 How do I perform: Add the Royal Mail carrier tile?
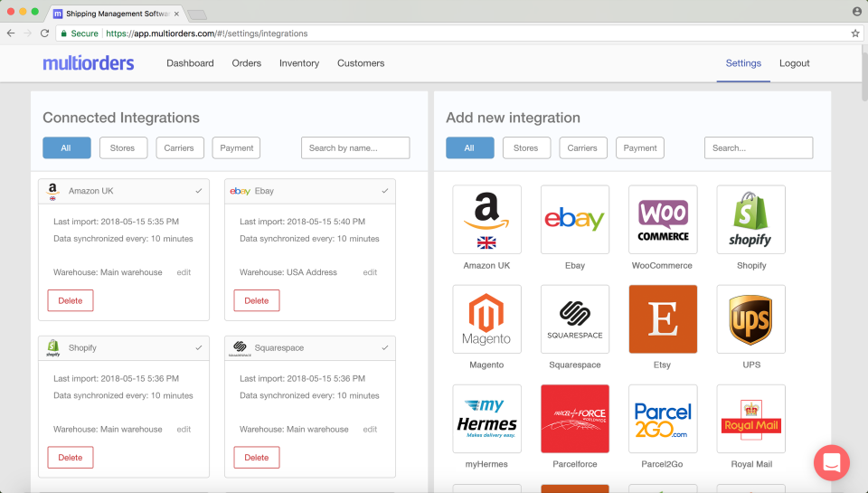point(750,419)
